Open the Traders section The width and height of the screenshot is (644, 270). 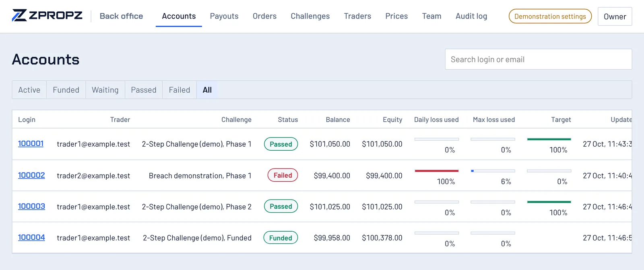(357, 16)
